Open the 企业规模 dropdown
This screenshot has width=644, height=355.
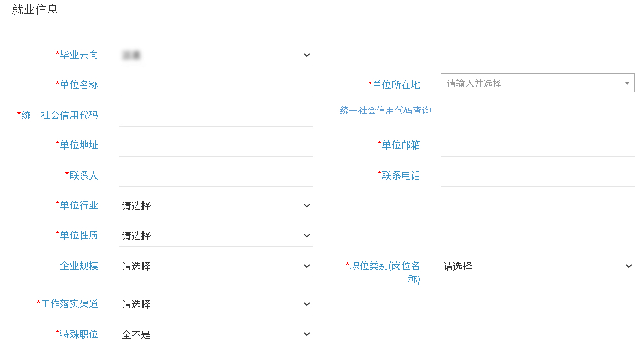[x=216, y=266]
